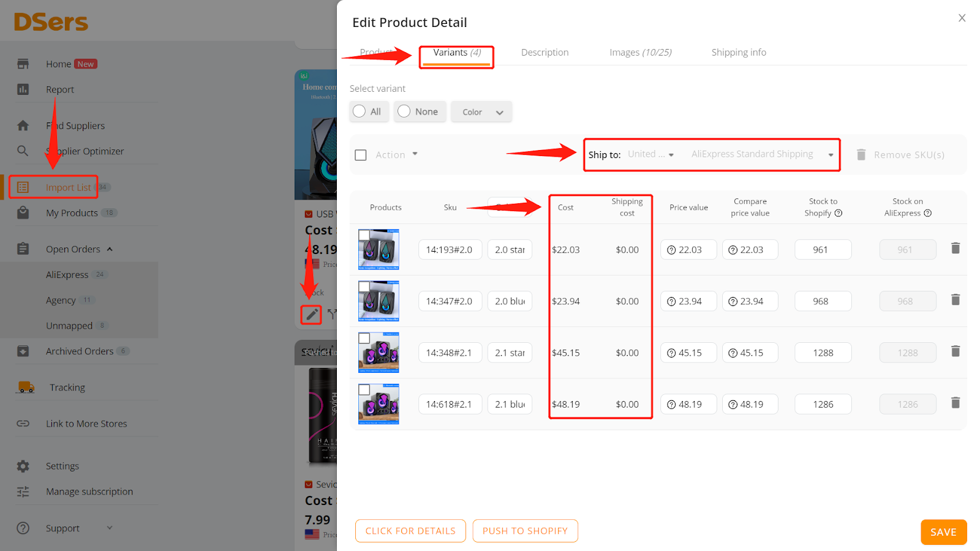Click the trash icon beside Remove SKU(s)
Viewport: 980px width, 551px height.
(x=861, y=154)
